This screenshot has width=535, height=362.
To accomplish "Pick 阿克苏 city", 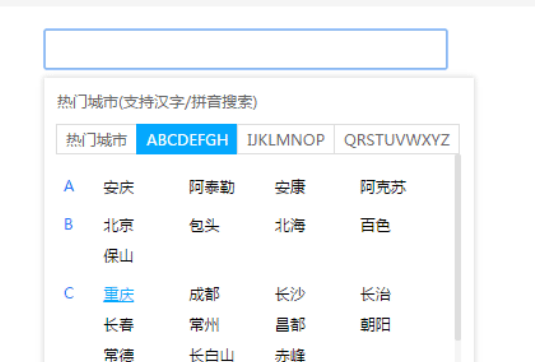I will point(383,188).
